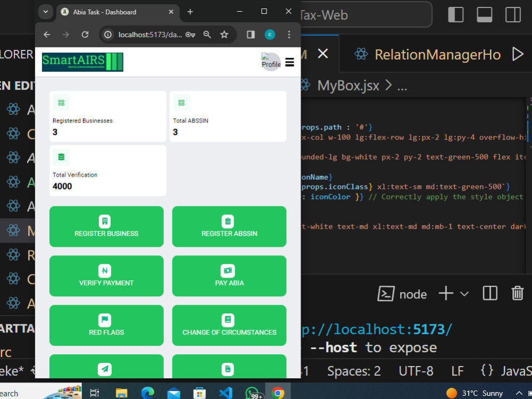Click the document icon tile at the bottom right

pyautogui.click(x=229, y=367)
